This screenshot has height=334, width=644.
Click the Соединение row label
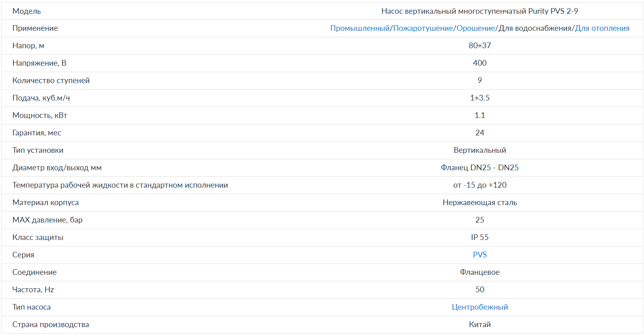pos(34,272)
